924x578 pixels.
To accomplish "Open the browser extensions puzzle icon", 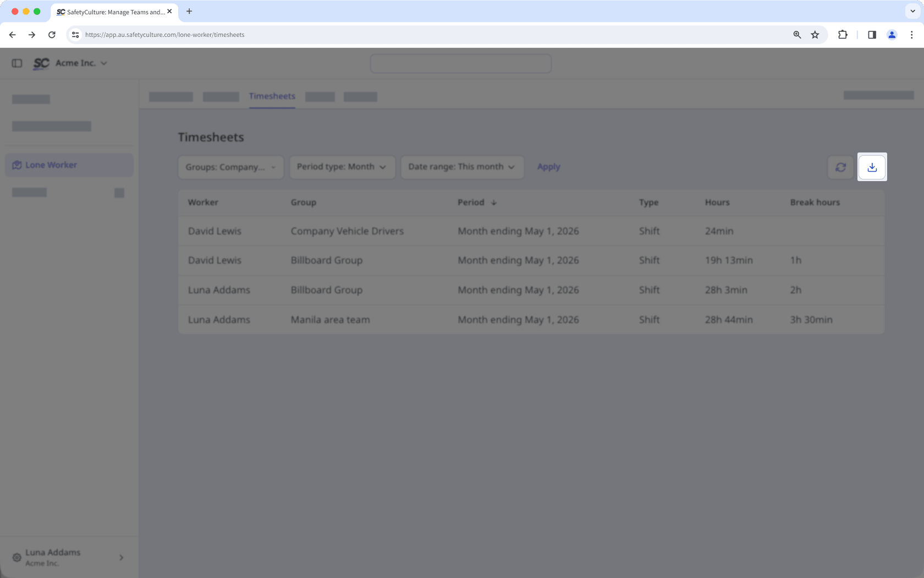I will (843, 35).
